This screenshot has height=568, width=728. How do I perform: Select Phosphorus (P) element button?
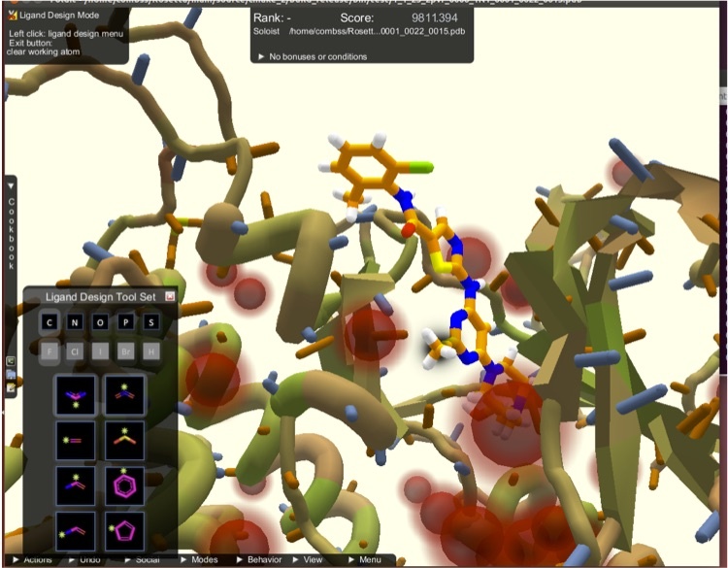tap(126, 323)
